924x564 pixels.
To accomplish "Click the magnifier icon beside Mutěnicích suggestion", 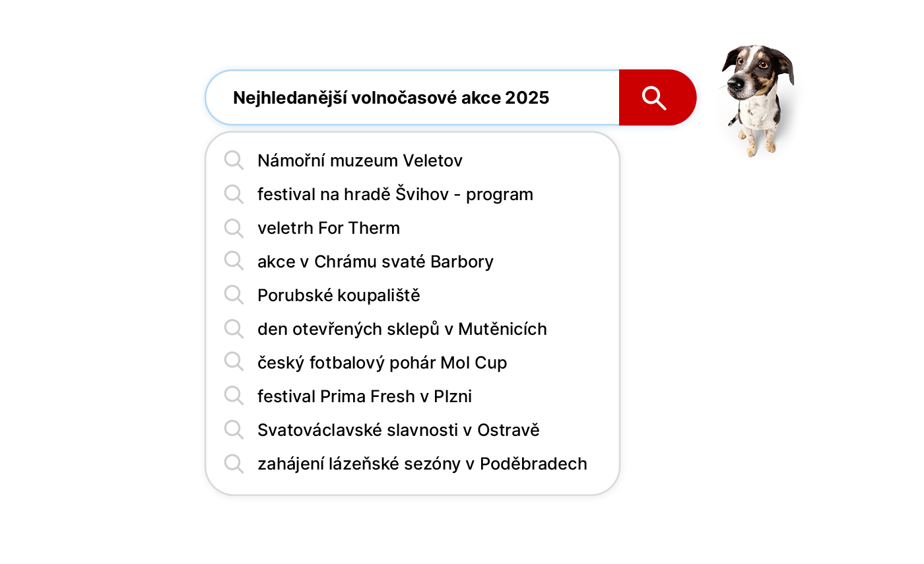I will tap(234, 329).
